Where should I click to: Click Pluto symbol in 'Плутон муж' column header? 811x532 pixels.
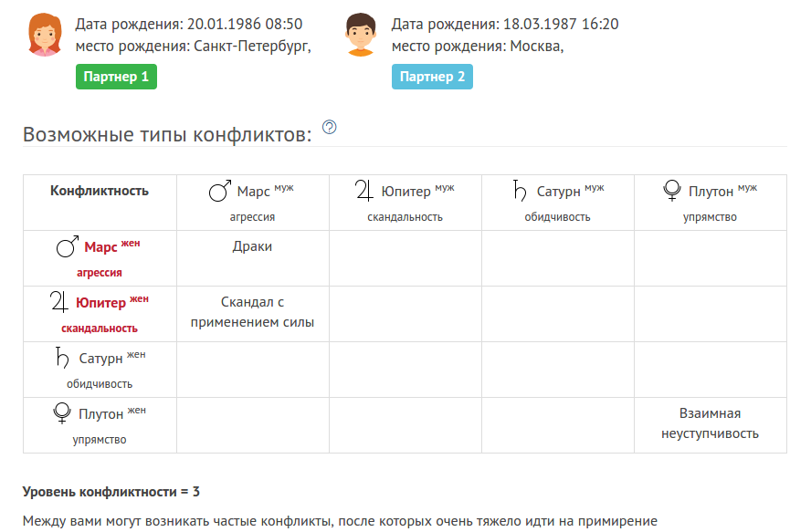pos(672,190)
